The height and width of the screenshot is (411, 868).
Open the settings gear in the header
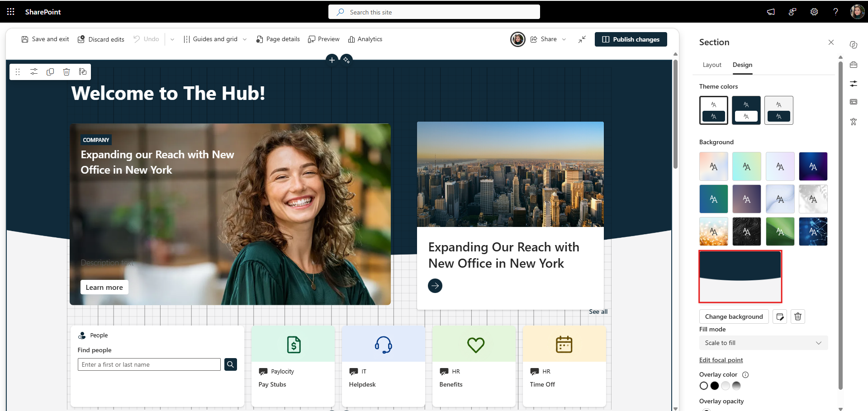click(814, 12)
